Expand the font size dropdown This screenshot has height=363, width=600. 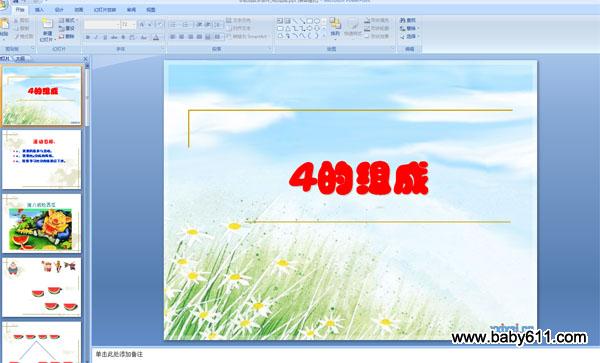point(134,25)
